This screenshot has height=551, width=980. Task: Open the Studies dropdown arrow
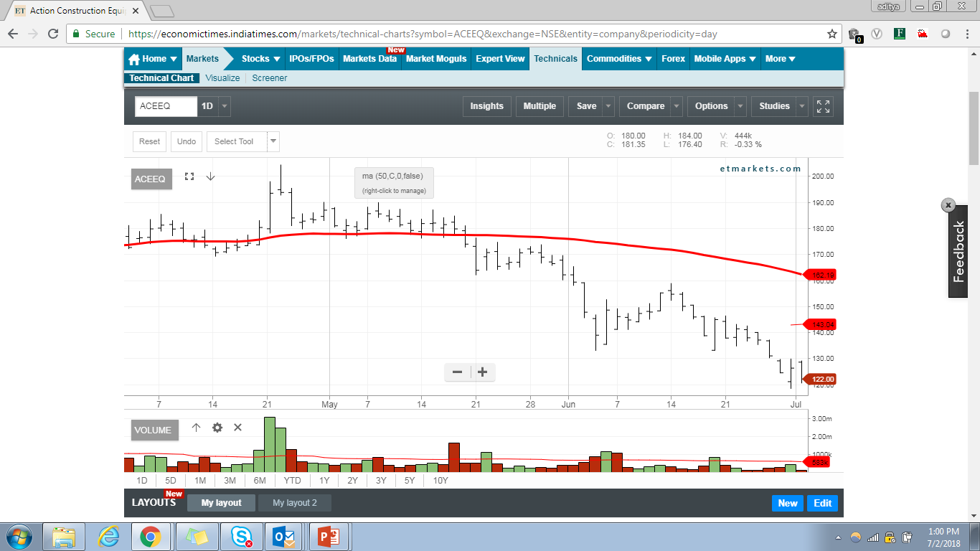pos(802,106)
